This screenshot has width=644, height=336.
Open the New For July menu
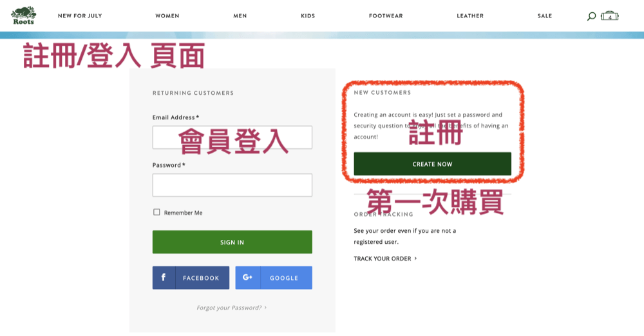pos(80,16)
